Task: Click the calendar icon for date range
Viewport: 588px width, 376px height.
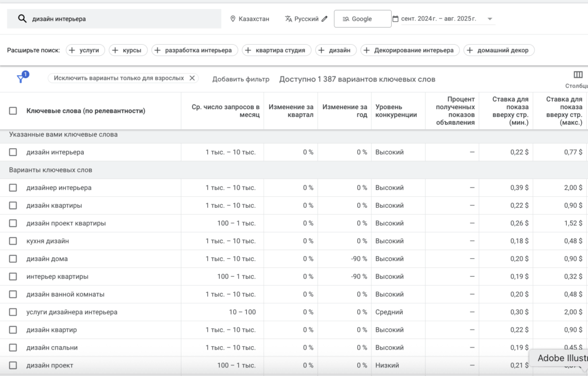Action: [x=396, y=19]
